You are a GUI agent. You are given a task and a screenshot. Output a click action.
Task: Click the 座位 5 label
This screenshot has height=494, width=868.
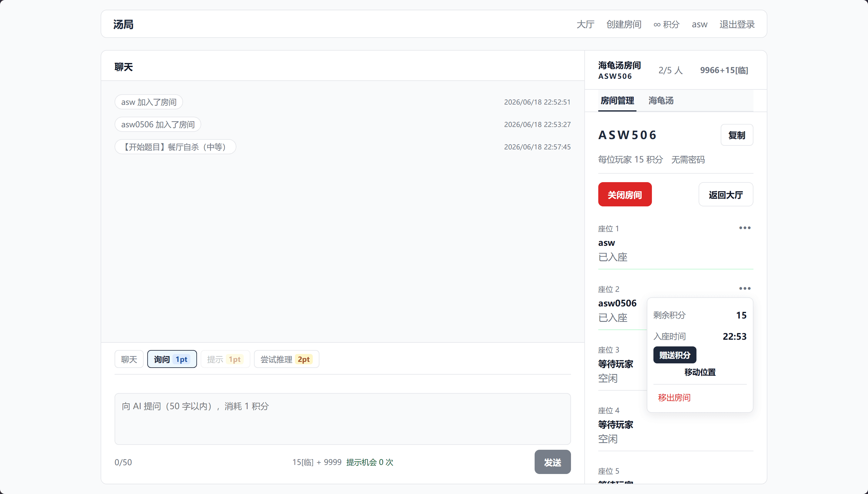[608, 471]
